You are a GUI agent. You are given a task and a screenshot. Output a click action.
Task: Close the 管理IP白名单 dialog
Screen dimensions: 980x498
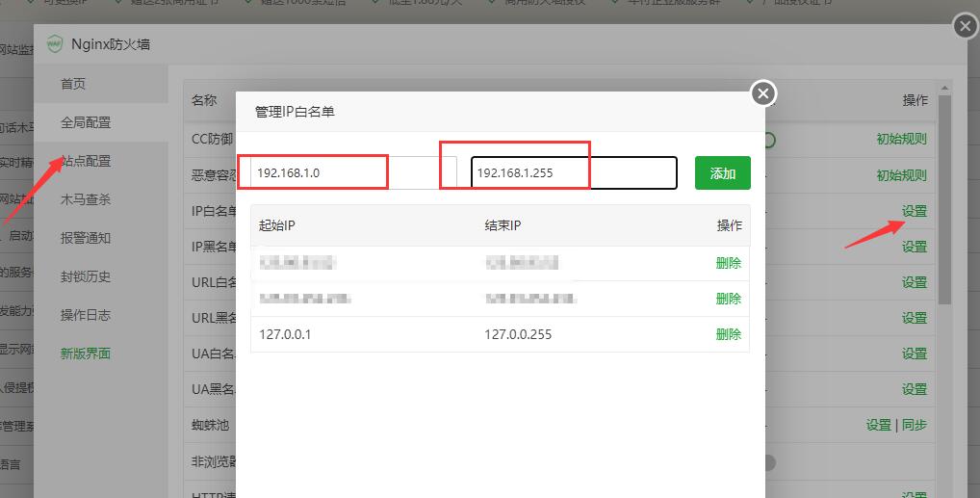coord(762,93)
